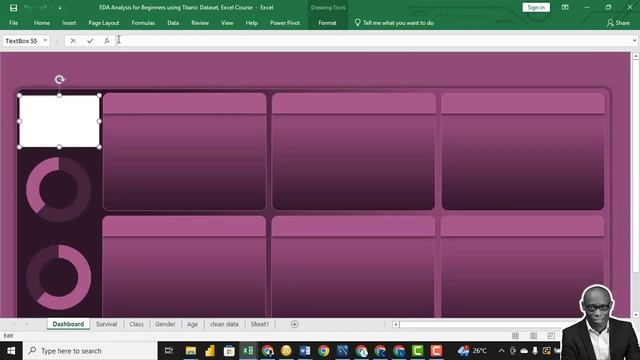Open the Ribbon Display Options icon
This screenshot has width=640, height=360.
point(565,7)
